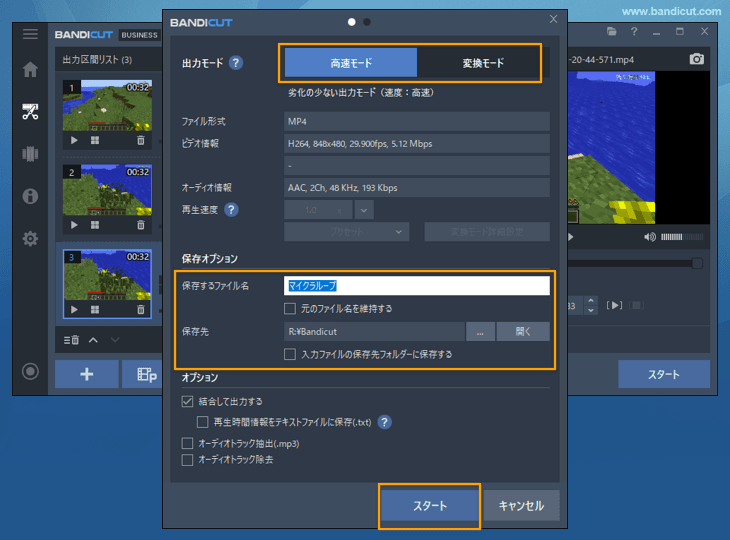Click the キャンセル button
The height and width of the screenshot is (540, 730).
coord(521,506)
